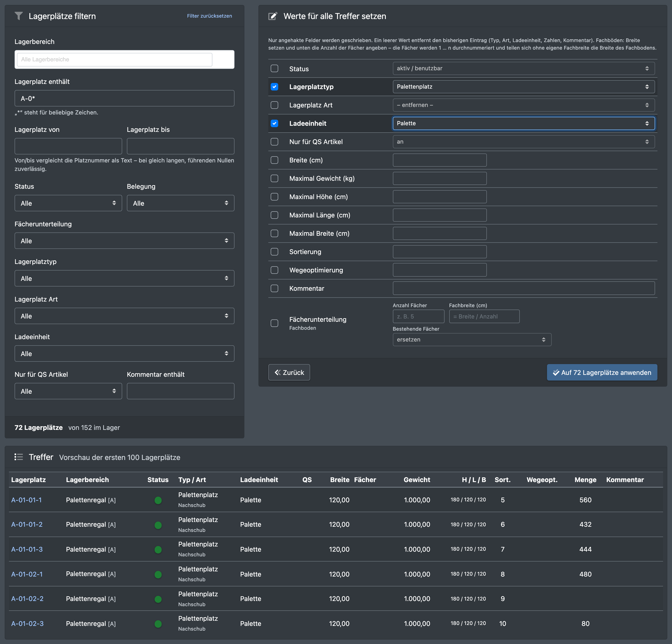672x644 pixels.
Task: Click the 'Lagerplatz von' input field
Action: pos(68,146)
